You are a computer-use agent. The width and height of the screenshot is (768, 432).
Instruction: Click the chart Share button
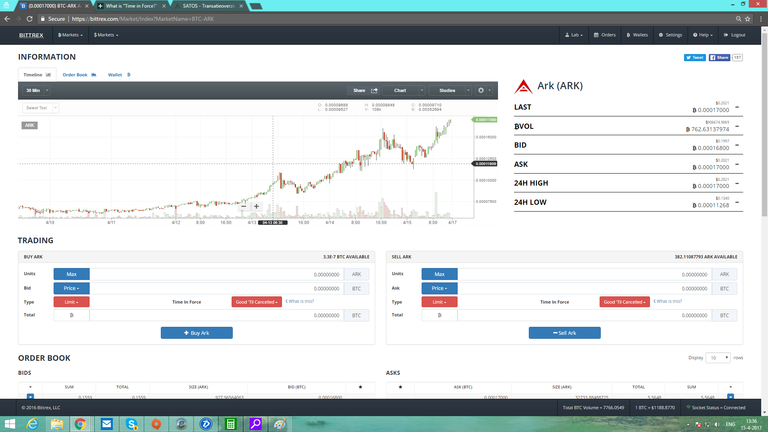point(365,91)
